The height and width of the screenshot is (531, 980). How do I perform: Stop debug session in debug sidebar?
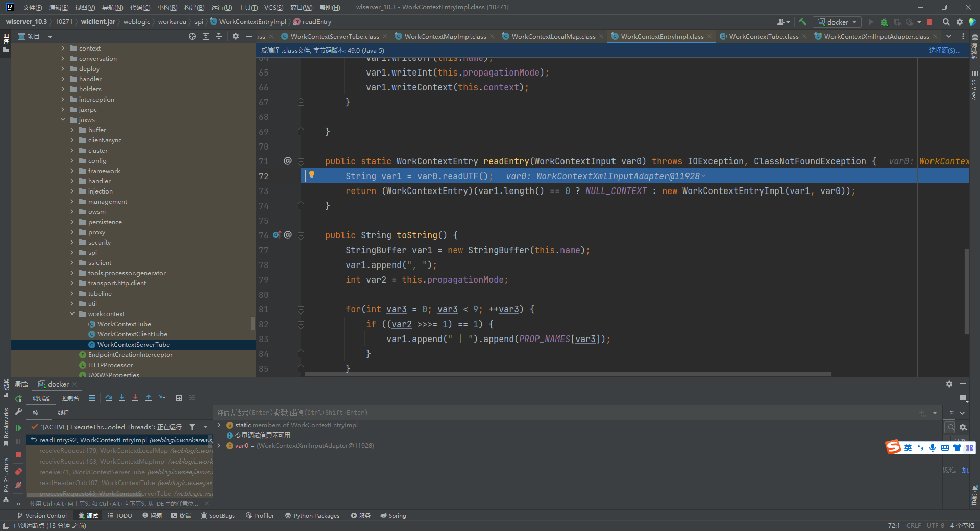[x=18, y=454]
